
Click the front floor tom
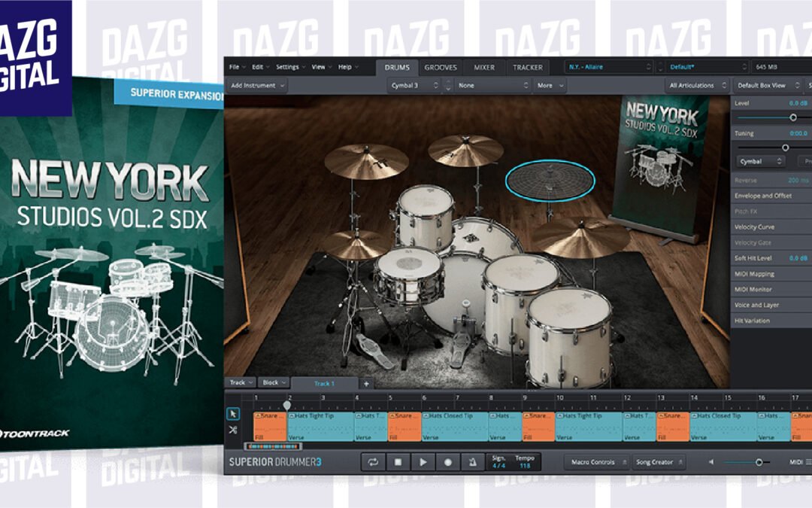point(568,337)
